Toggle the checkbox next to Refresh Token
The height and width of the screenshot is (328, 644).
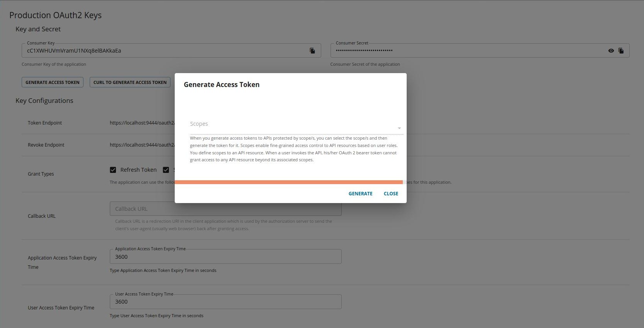[x=113, y=170]
